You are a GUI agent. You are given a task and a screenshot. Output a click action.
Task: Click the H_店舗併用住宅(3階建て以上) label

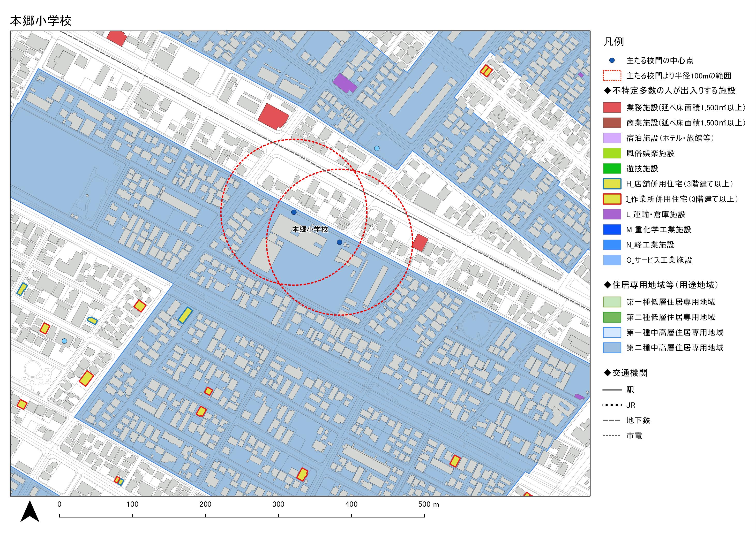pyautogui.click(x=680, y=184)
